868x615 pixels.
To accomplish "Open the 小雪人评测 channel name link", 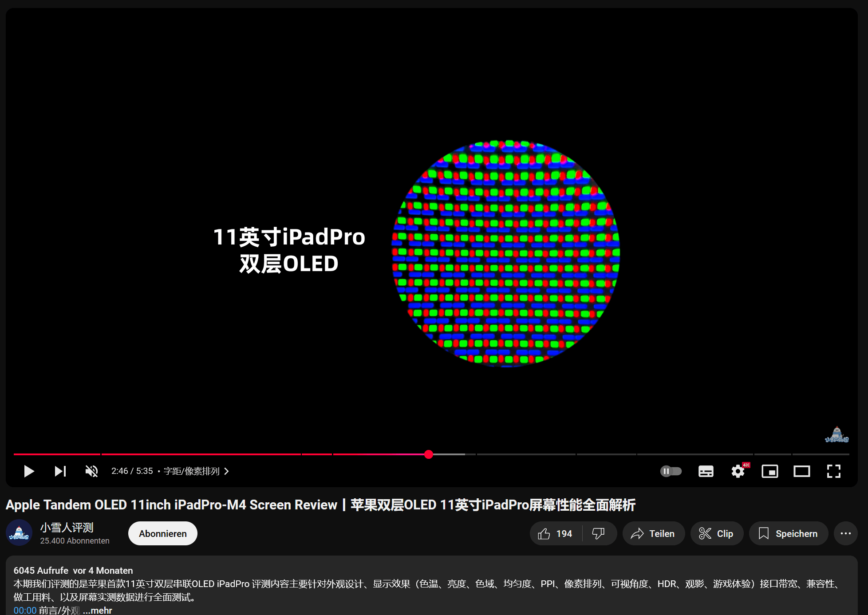I will tap(67, 527).
